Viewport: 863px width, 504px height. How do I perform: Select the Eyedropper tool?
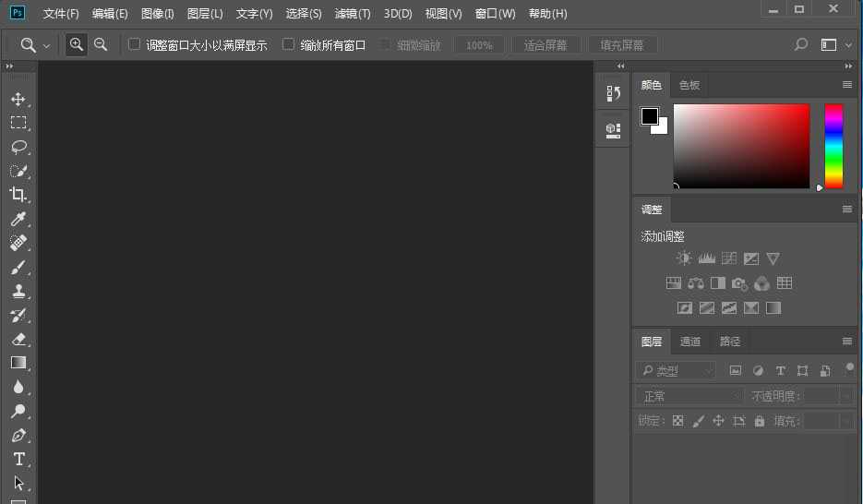[18, 220]
